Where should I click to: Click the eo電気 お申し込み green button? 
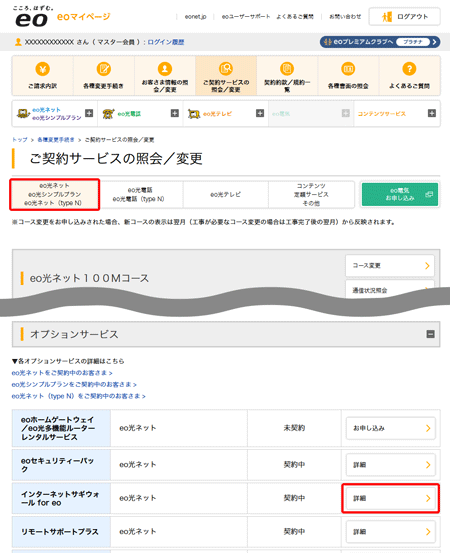point(400,195)
